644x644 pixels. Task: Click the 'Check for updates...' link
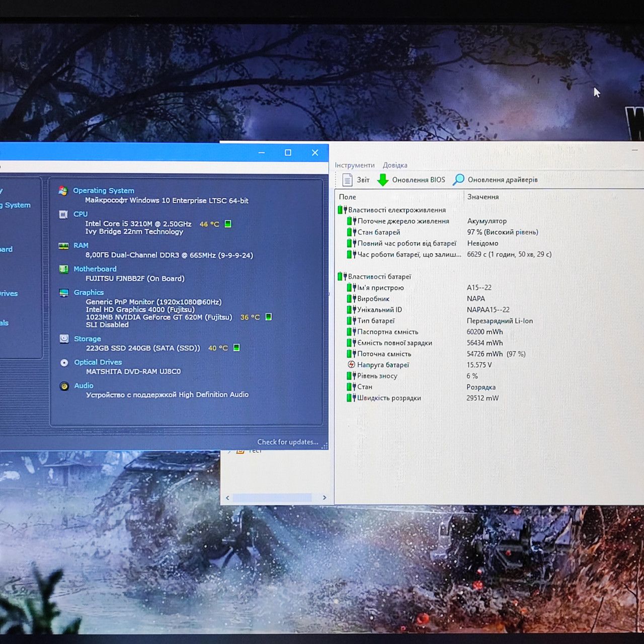[288, 442]
